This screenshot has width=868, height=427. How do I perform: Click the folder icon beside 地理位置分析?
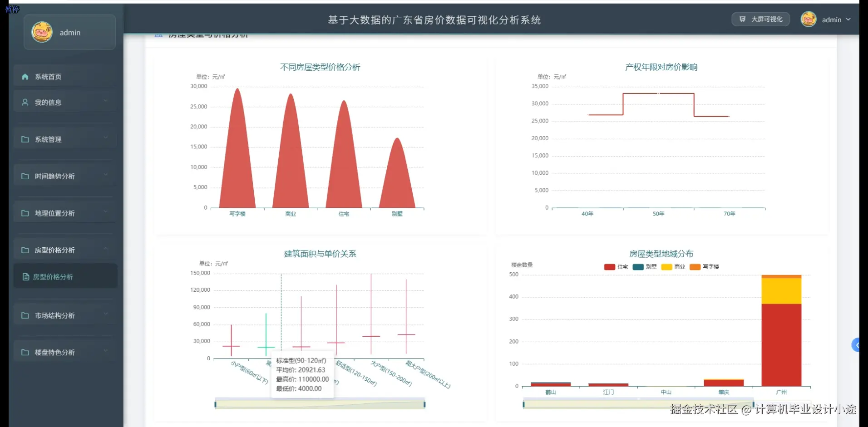pos(25,213)
